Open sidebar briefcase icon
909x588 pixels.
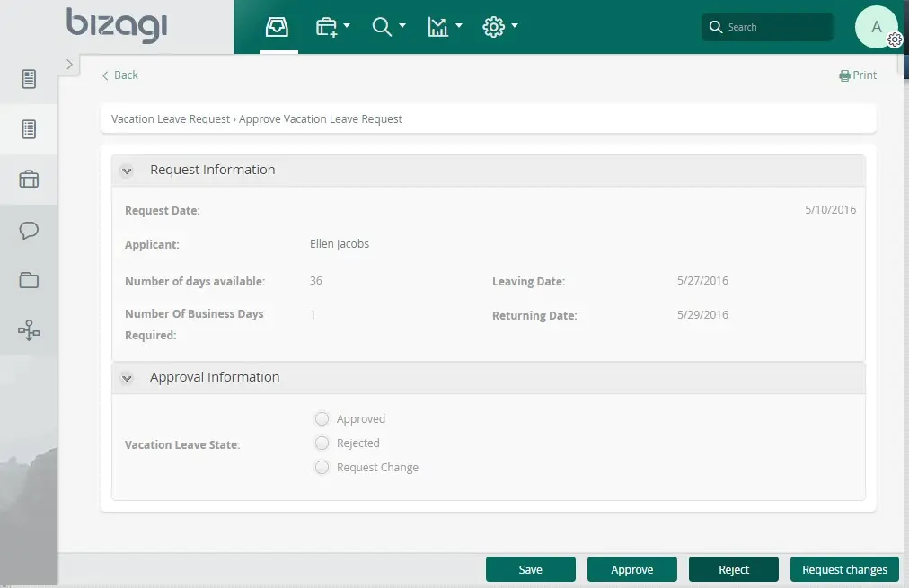[x=29, y=179]
